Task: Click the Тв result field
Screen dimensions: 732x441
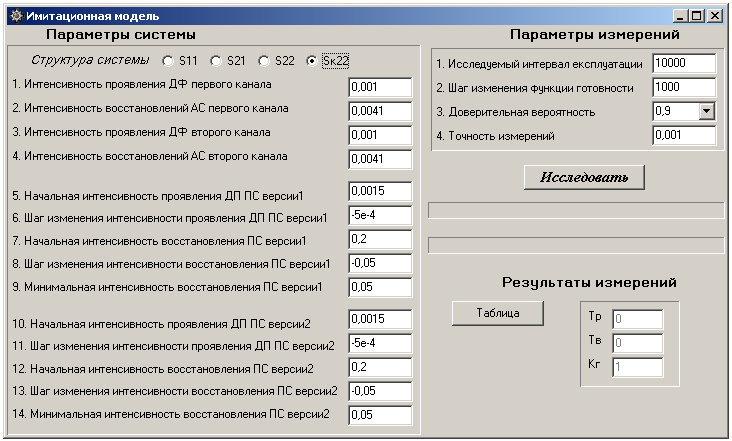Action: [x=638, y=343]
